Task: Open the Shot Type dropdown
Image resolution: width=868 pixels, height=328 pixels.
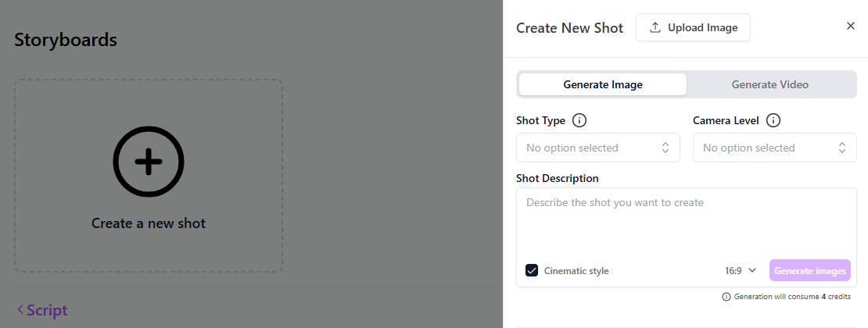Action: [597, 148]
